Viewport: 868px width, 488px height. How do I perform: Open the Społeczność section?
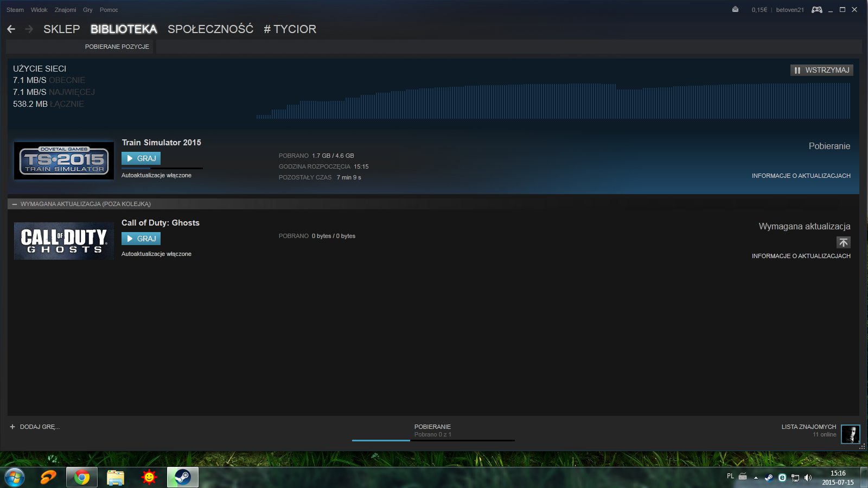[210, 29]
